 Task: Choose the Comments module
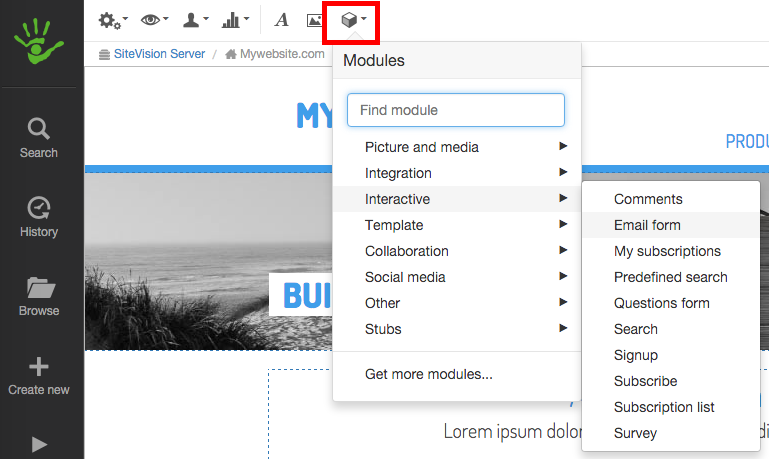click(671, 199)
